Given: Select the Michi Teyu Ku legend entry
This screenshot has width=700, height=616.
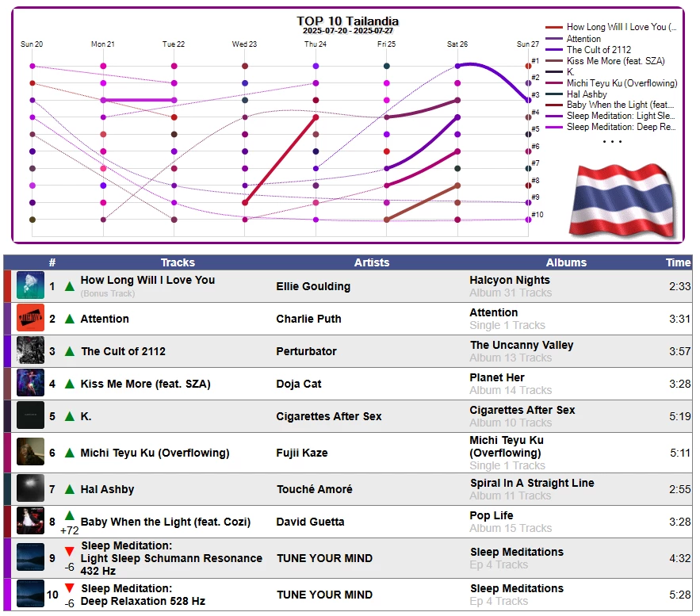Looking at the screenshot, I should click(x=611, y=83).
